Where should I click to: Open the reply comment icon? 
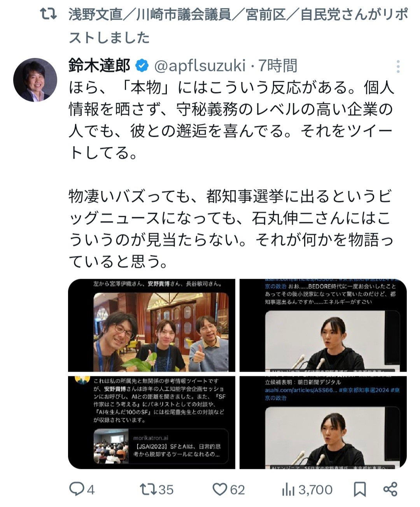pos(76,489)
